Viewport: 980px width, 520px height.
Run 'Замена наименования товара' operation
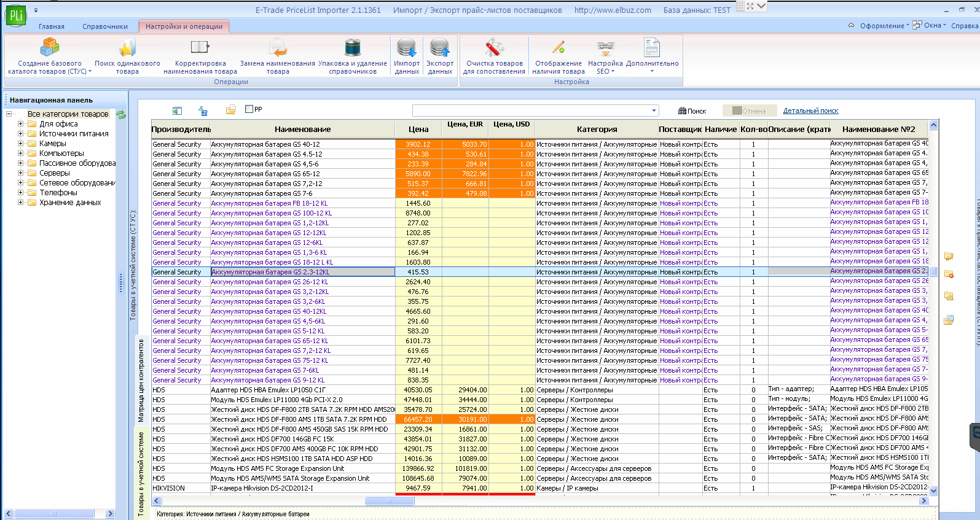click(278, 56)
